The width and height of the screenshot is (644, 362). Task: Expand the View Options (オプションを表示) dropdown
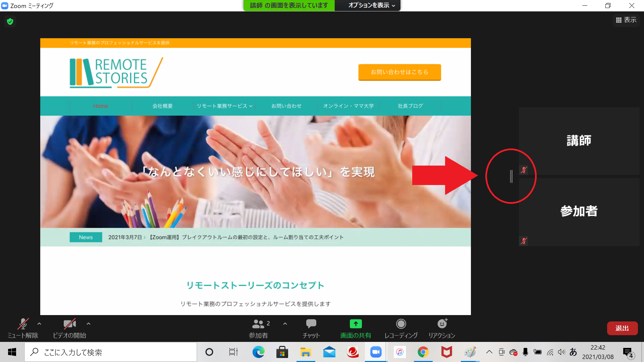click(371, 5)
